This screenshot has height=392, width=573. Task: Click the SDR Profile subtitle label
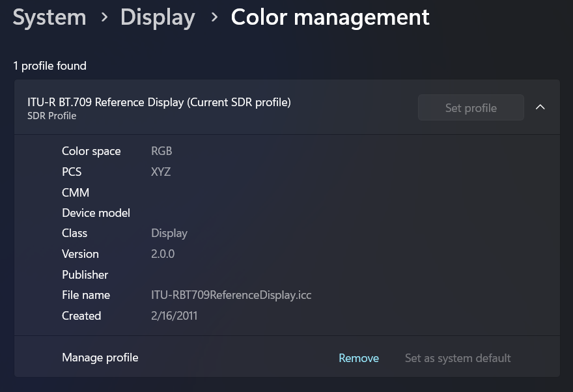pyautogui.click(x=52, y=116)
